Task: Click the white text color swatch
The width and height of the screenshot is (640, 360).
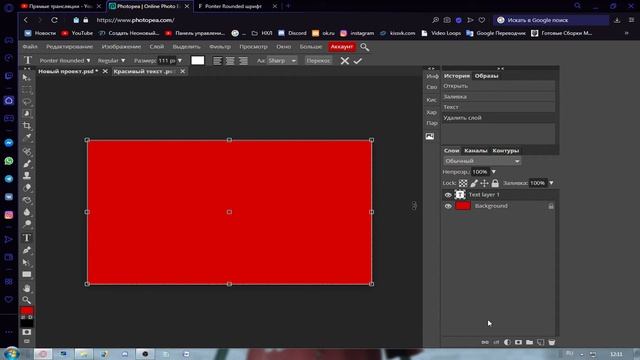Action: (198, 60)
